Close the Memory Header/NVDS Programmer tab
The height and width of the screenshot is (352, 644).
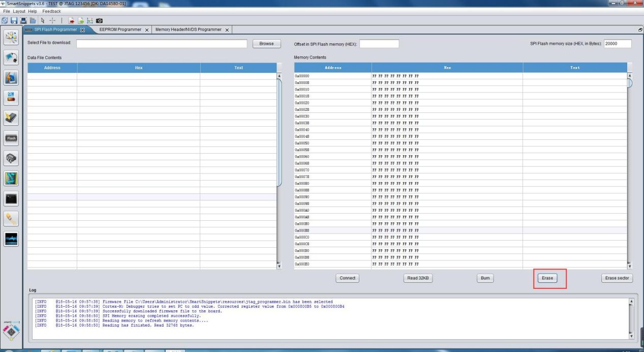[x=227, y=30]
